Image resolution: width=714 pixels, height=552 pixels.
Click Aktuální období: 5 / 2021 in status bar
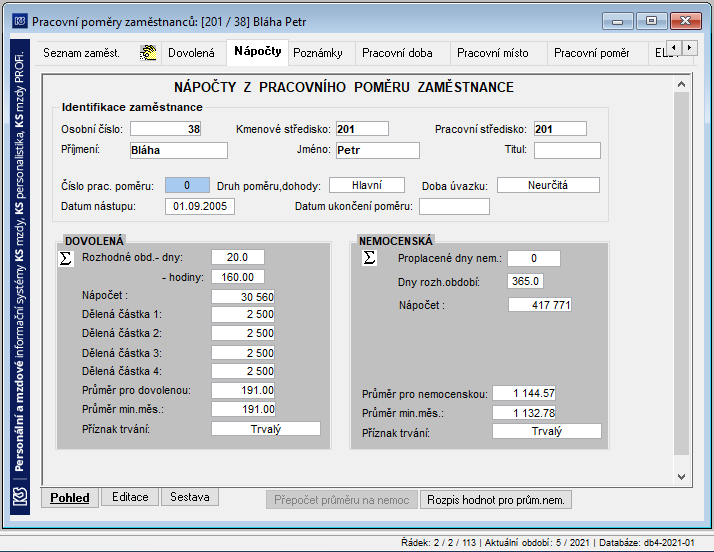(537, 543)
